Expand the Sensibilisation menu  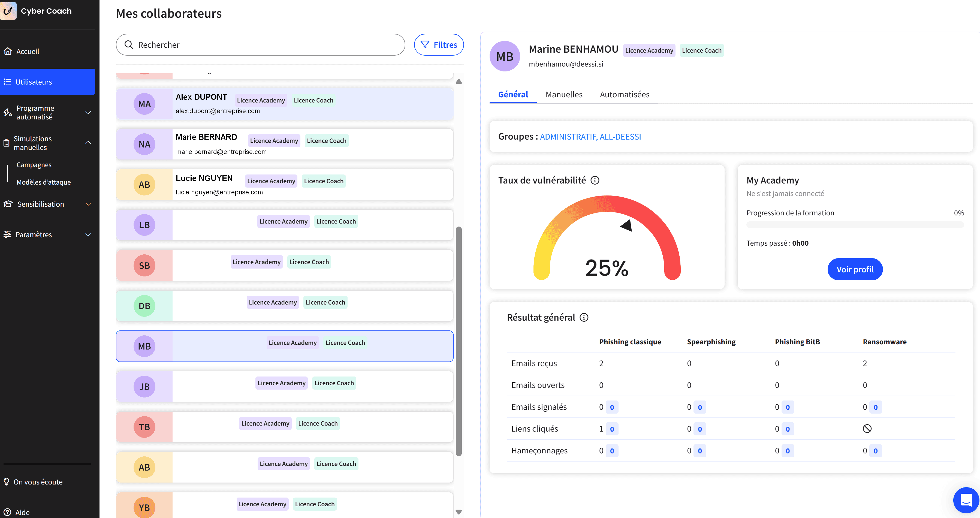[88, 204]
